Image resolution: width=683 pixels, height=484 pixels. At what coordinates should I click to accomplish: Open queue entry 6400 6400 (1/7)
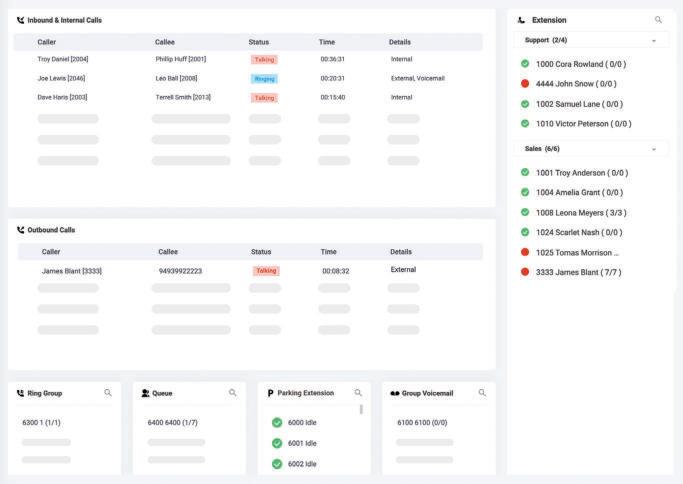tap(172, 423)
